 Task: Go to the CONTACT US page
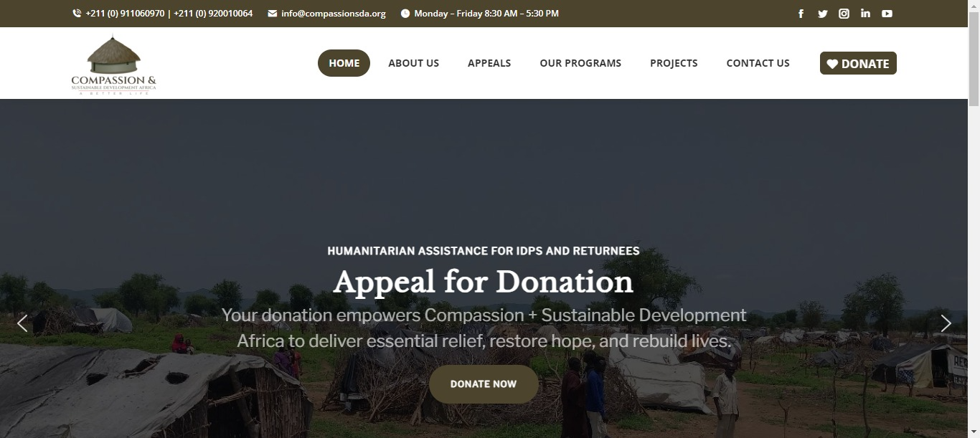758,63
